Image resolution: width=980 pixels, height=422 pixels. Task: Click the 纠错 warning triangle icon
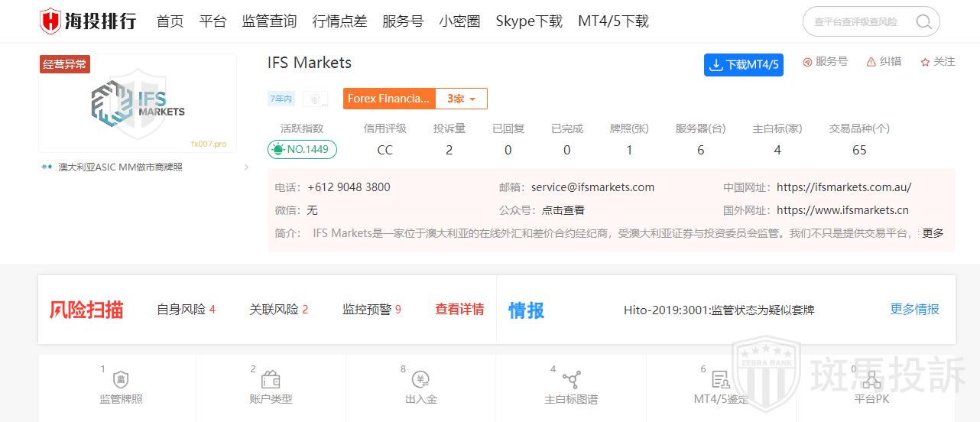pyautogui.click(x=871, y=62)
